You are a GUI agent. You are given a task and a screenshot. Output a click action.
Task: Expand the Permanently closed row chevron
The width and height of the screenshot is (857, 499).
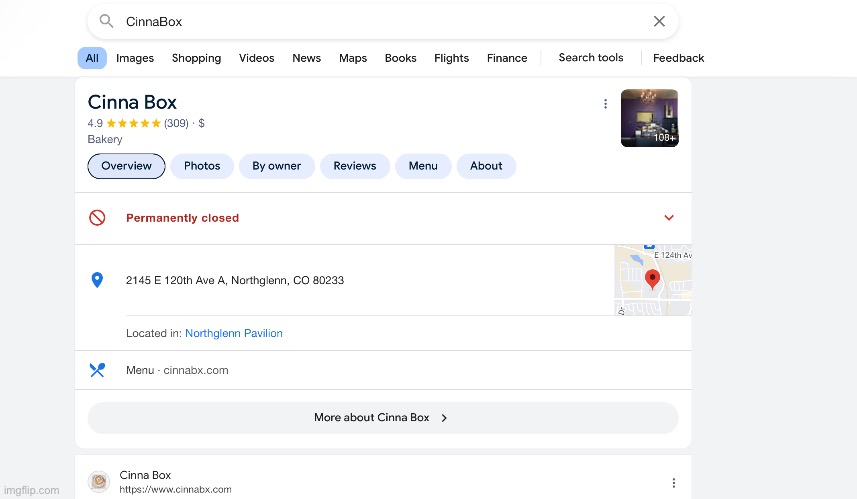(x=668, y=218)
